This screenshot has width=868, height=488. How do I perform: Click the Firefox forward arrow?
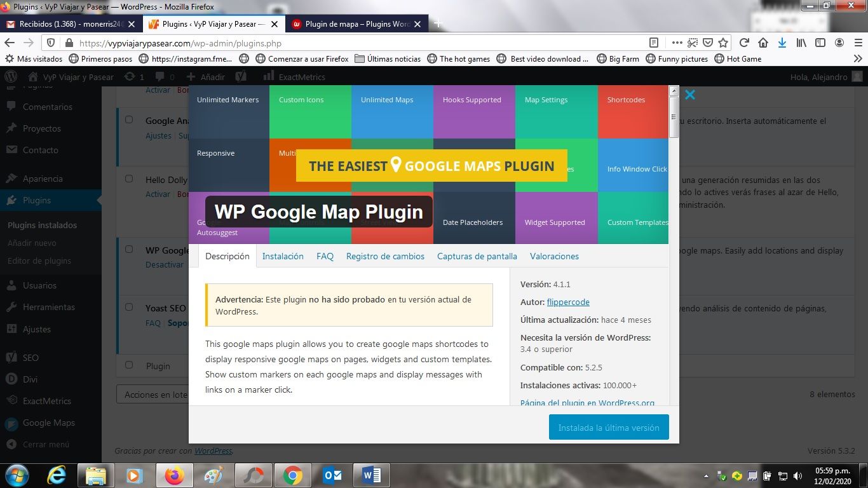(29, 43)
